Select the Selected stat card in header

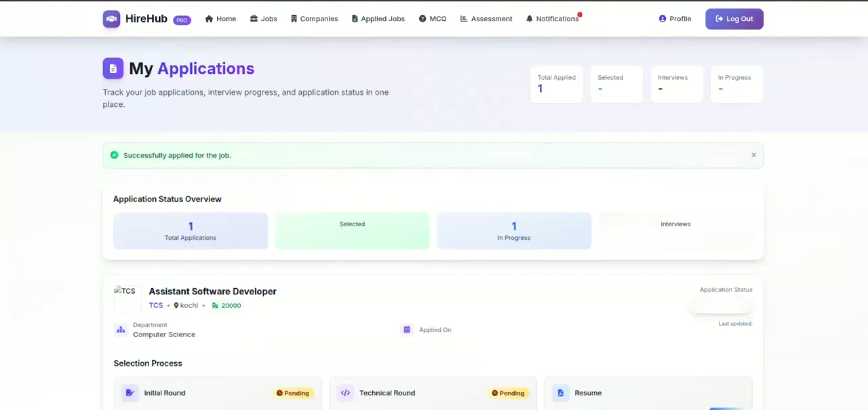(617, 84)
